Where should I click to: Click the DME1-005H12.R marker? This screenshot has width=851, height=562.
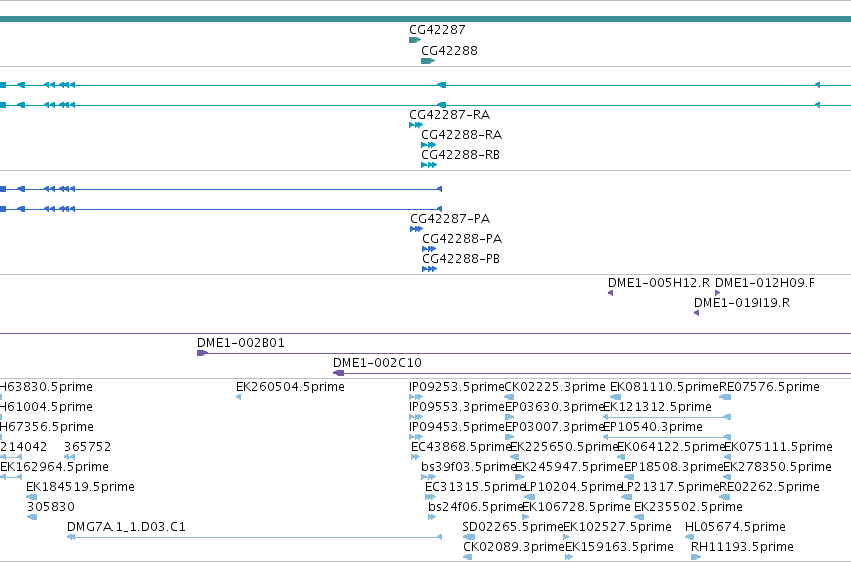coord(611,293)
